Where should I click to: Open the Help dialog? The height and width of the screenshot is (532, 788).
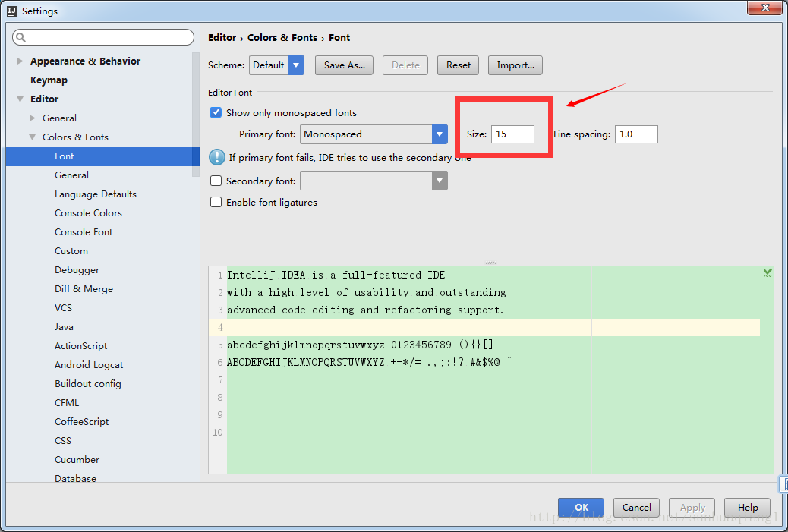click(x=747, y=507)
